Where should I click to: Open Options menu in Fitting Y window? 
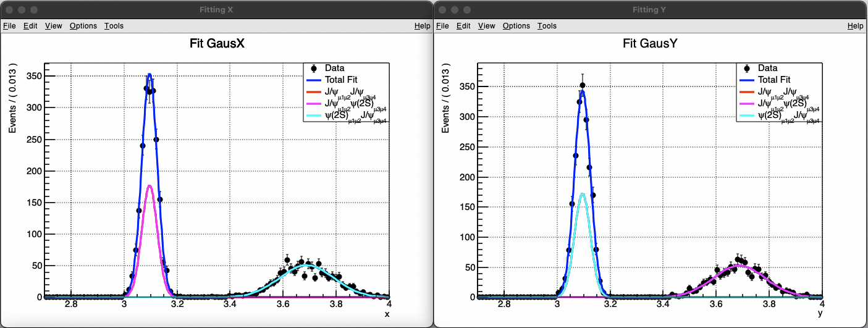[516, 26]
